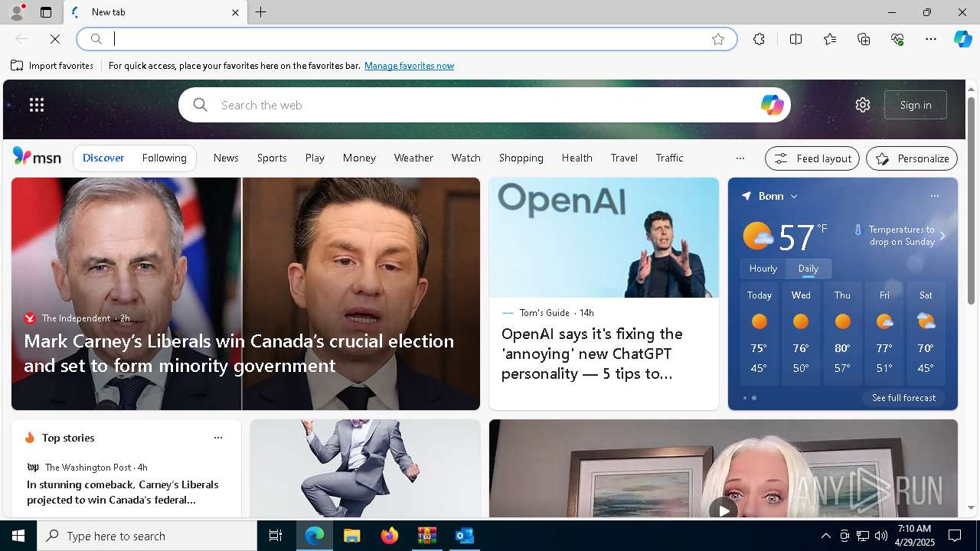
Task: Show next weather alert arrow
Action: (942, 236)
